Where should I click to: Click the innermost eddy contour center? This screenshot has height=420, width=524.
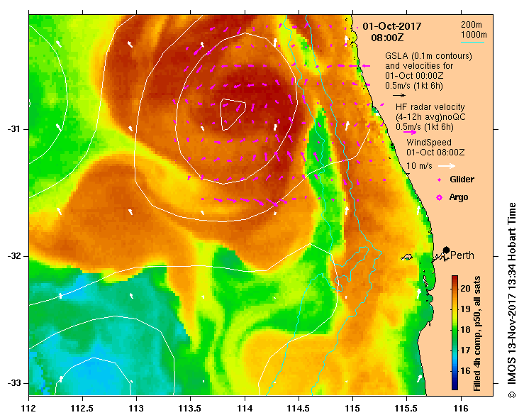coord(232,113)
